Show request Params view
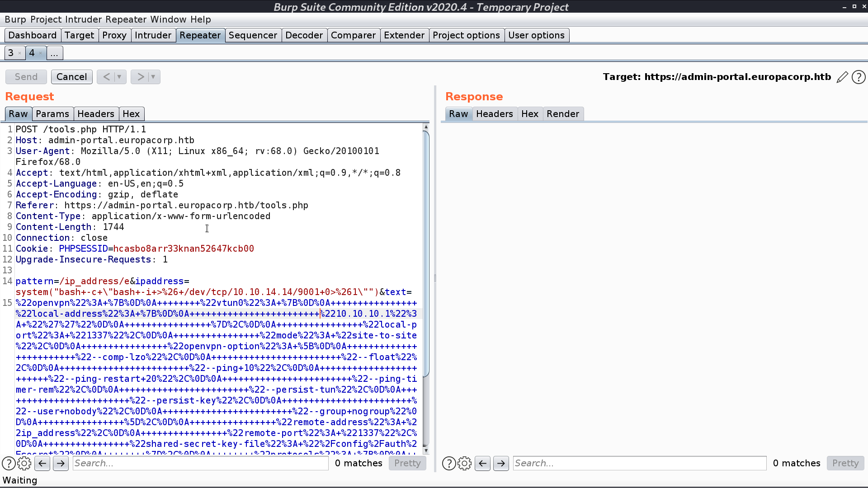This screenshot has width=868, height=488. point(52,114)
